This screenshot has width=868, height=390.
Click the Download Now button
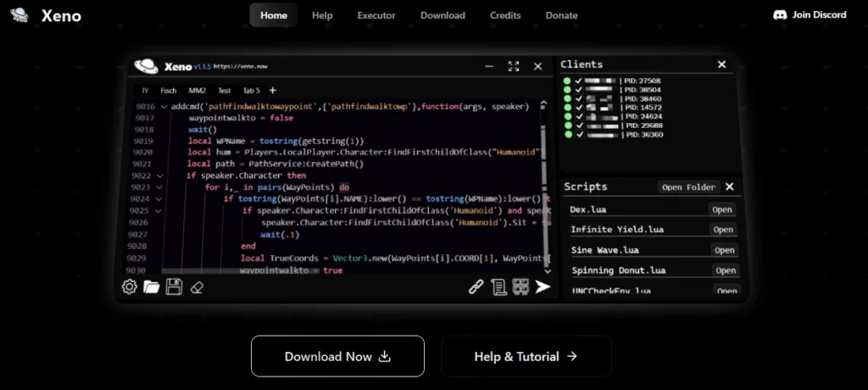[337, 356]
